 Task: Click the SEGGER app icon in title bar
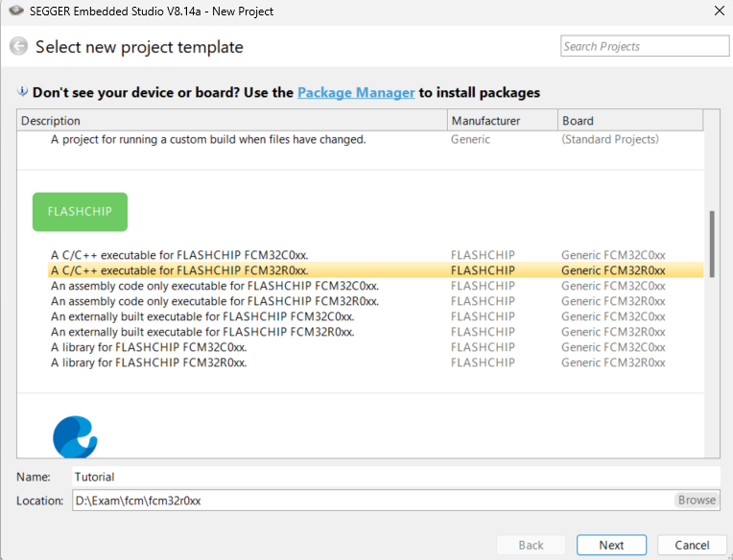click(16, 11)
